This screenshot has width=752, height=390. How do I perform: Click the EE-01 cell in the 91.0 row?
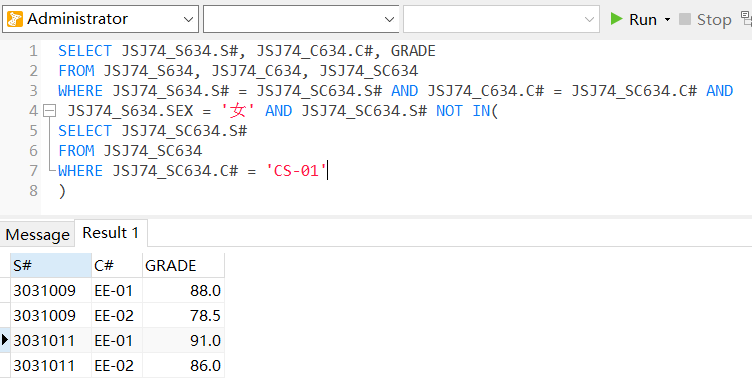click(x=117, y=340)
